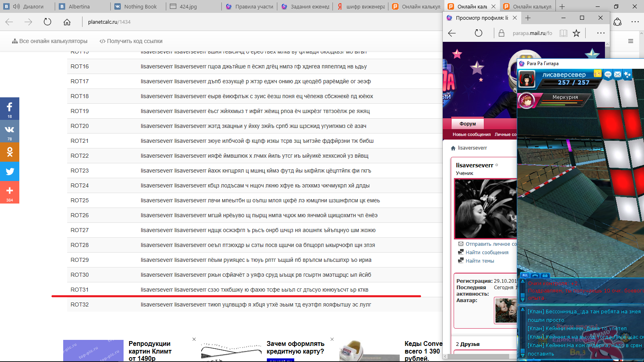
Task: Open reading view in the profile window
Action: click(x=563, y=33)
